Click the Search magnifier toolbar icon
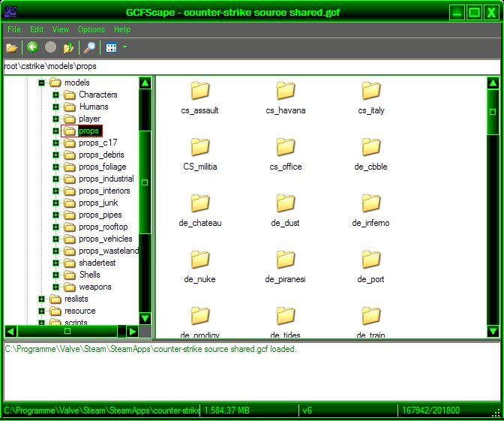Viewport: 504px width, 421px height. pos(90,47)
